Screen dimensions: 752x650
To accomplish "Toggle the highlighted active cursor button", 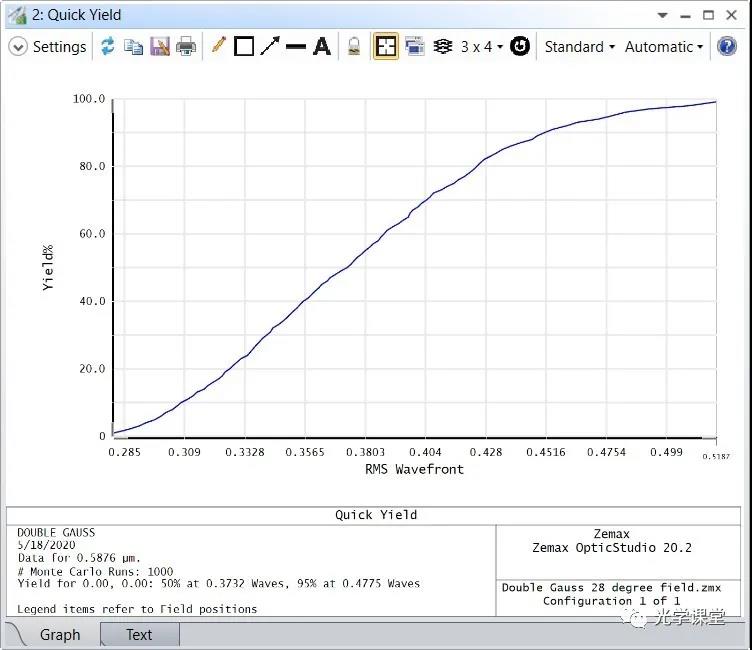I will (x=385, y=47).
